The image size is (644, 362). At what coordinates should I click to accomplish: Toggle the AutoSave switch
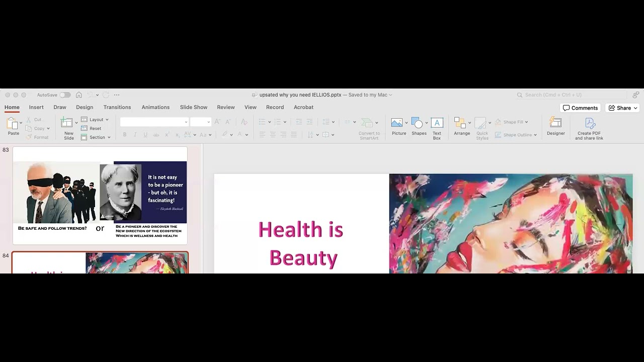(65, 95)
